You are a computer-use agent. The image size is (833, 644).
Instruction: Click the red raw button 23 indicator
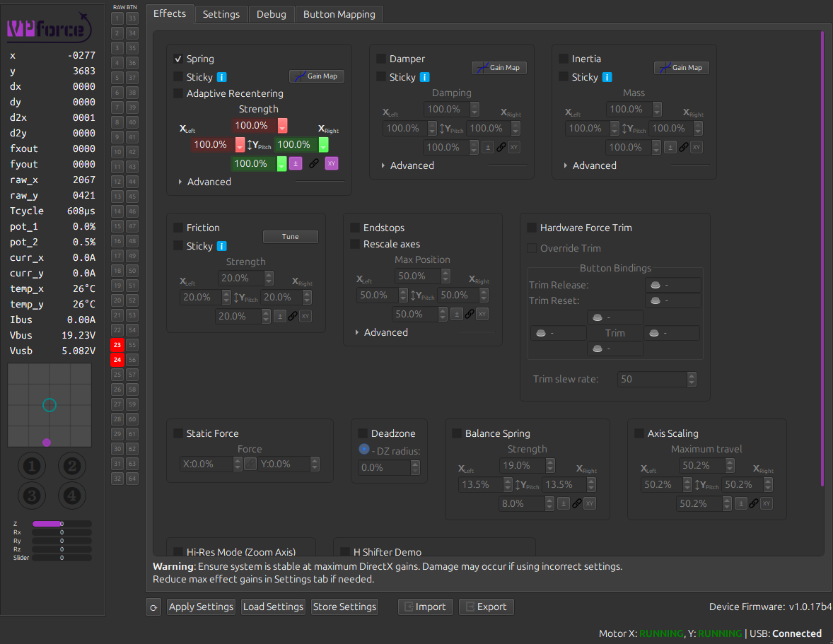[x=117, y=344]
